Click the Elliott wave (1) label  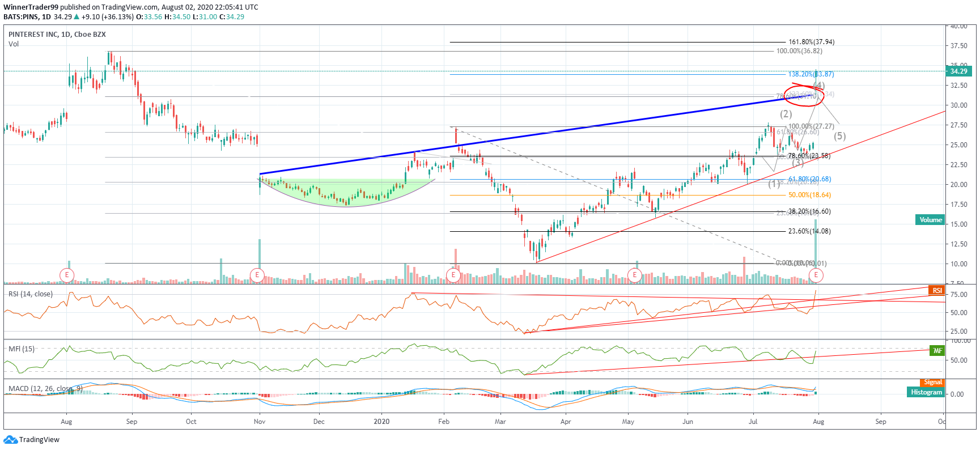click(x=774, y=184)
